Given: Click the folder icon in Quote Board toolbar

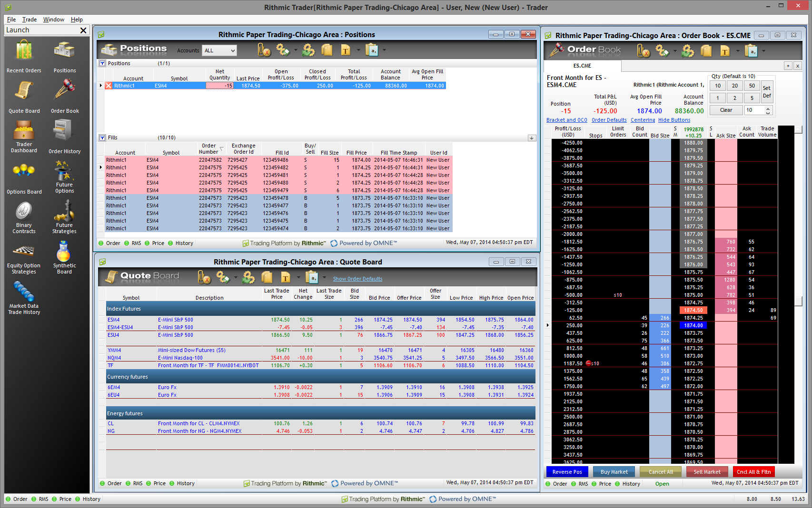Looking at the screenshot, I should 267,277.
